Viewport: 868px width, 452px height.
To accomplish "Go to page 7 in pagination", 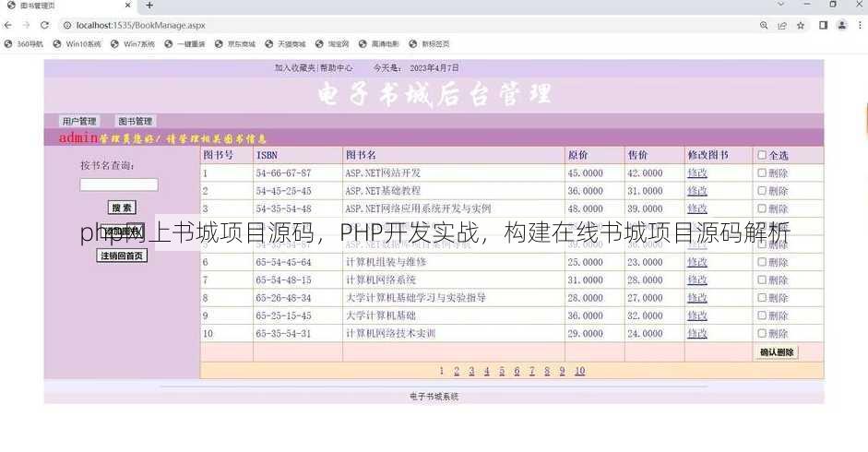I will [532, 371].
